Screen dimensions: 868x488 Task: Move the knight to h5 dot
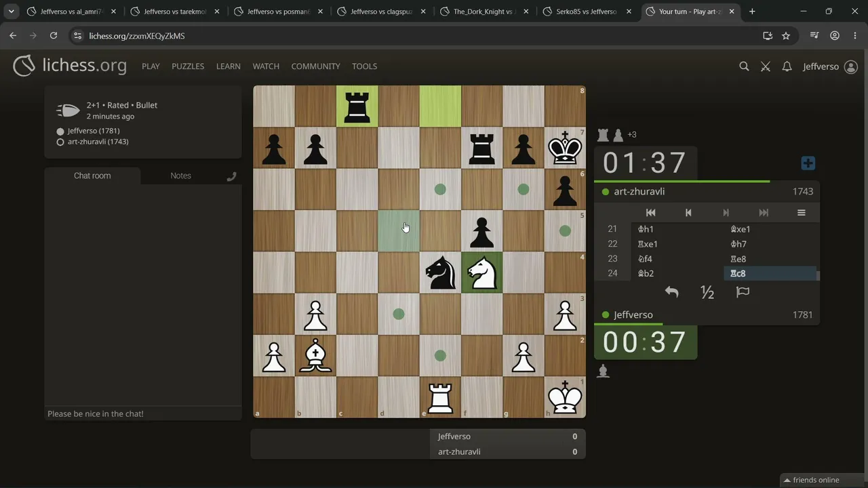point(565,231)
